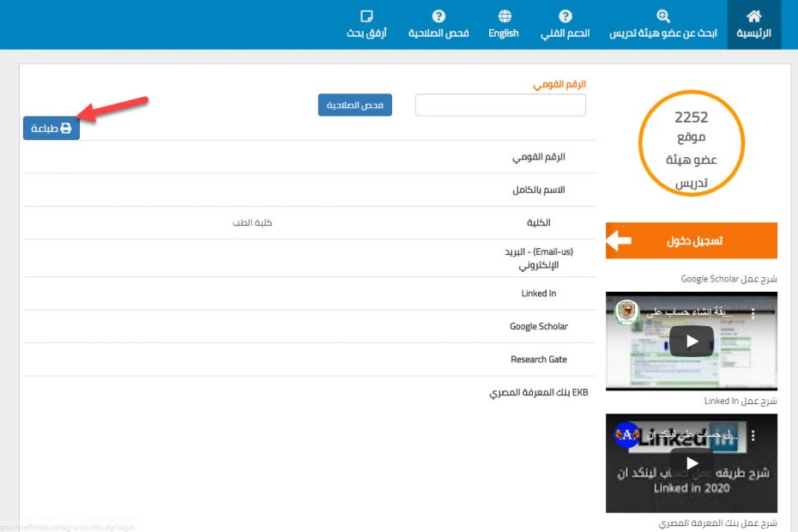
Task: Click white arrow icon in login banner
Action: (x=619, y=241)
